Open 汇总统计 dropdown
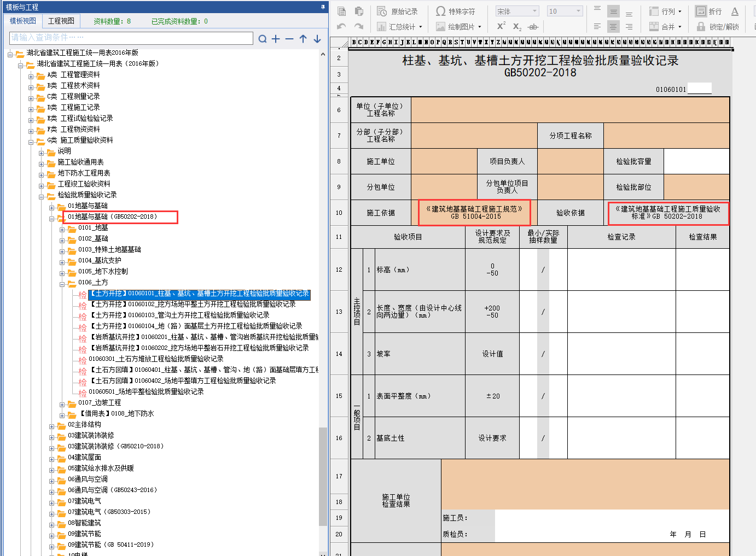 pos(400,26)
